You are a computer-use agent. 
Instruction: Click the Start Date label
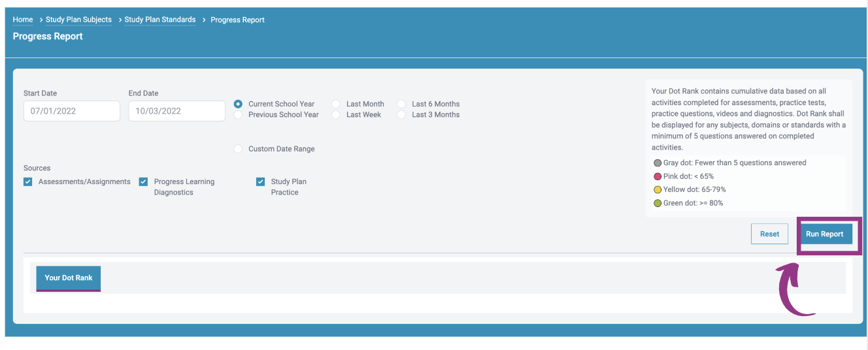click(x=40, y=93)
